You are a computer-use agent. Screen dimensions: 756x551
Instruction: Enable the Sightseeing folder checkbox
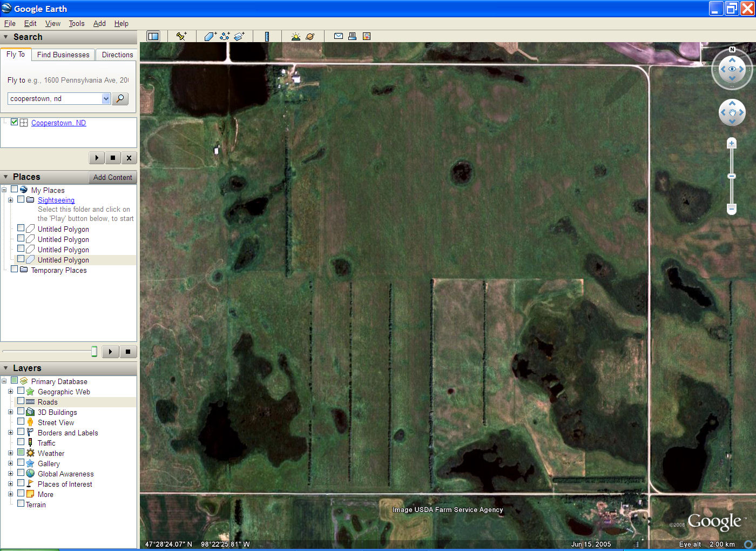pos(21,199)
